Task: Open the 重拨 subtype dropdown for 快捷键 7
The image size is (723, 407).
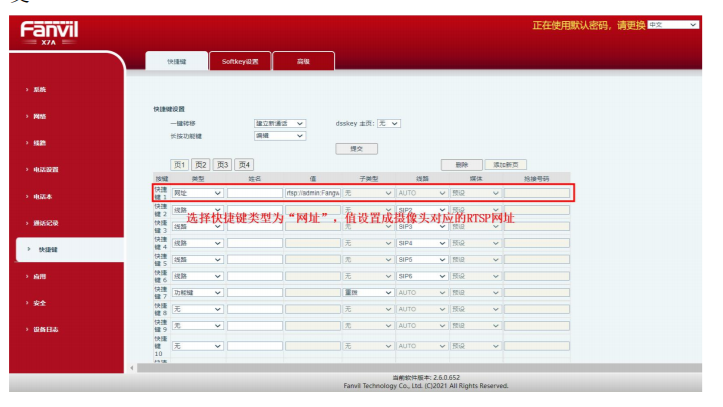Action: 368,293
